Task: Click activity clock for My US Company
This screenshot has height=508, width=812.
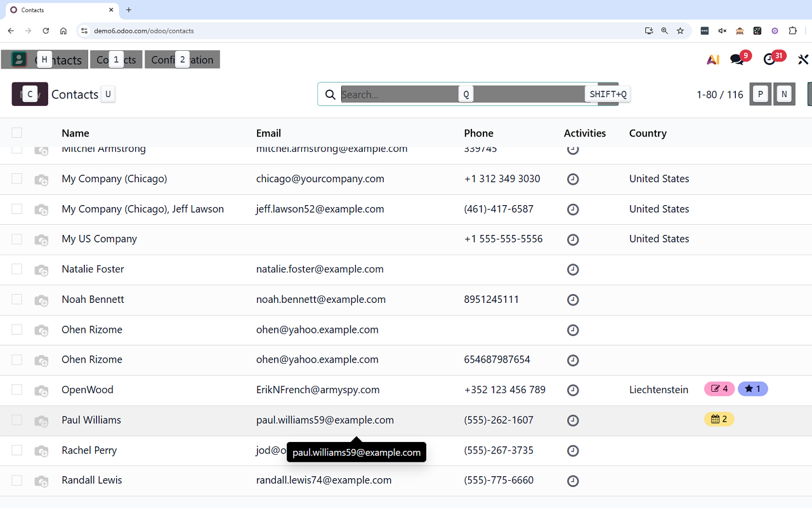Action: tap(573, 239)
